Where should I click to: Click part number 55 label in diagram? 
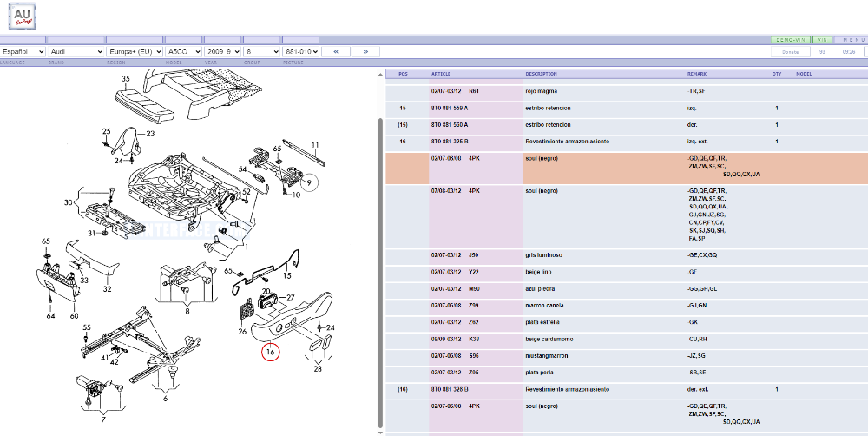click(86, 327)
